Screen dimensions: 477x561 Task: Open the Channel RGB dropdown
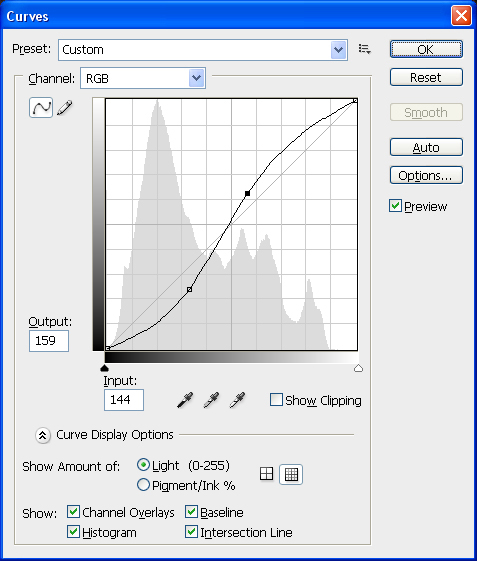point(143,78)
